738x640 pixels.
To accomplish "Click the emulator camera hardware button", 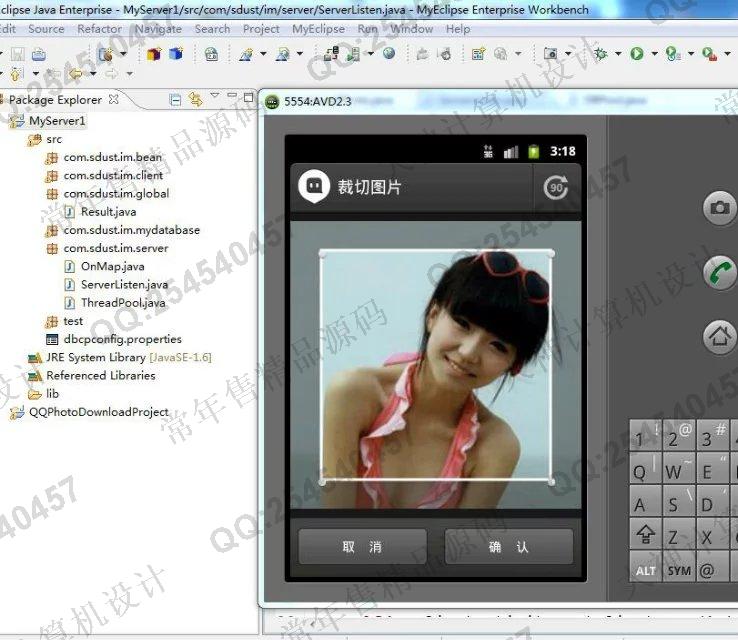I will (x=720, y=208).
